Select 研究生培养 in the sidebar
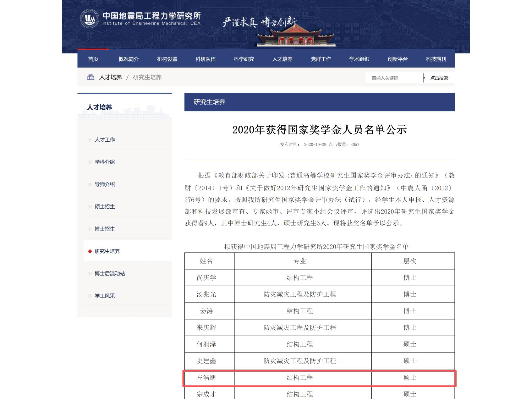The height and width of the screenshot is (399, 532). point(107,251)
